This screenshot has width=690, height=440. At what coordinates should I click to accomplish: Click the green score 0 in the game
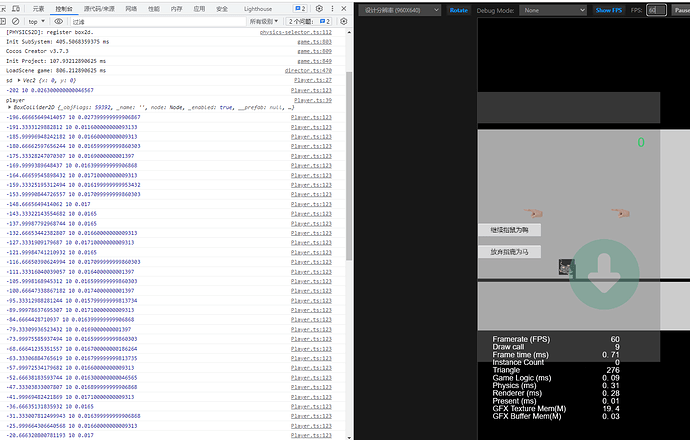(x=641, y=142)
